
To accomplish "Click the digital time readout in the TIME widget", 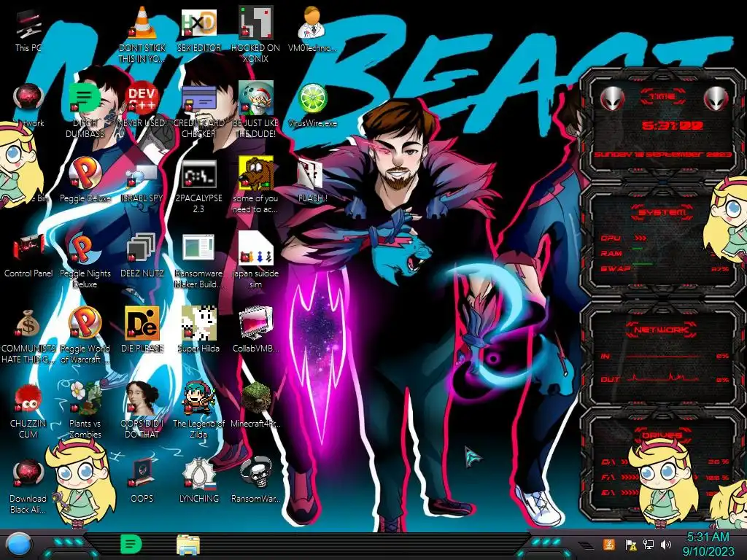I will pyautogui.click(x=672, y=125).
